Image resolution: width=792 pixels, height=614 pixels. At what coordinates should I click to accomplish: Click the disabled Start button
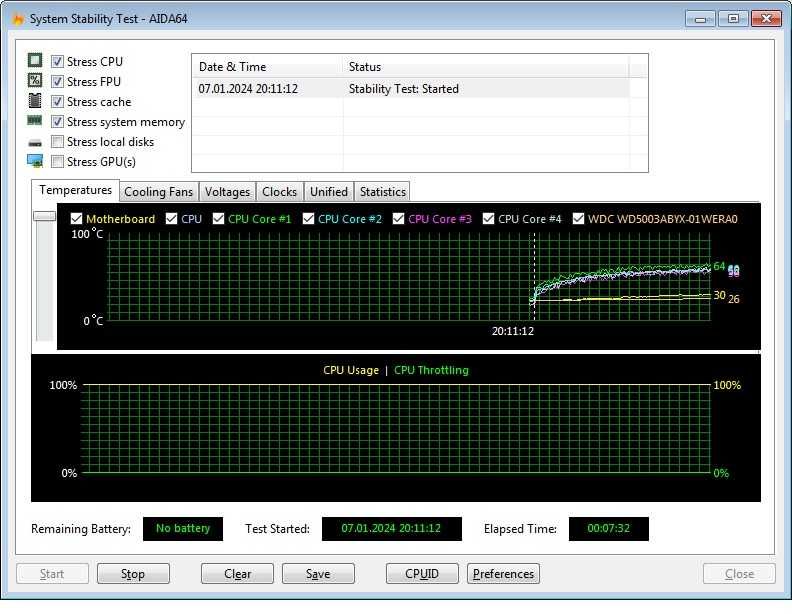tap(52, 574)
